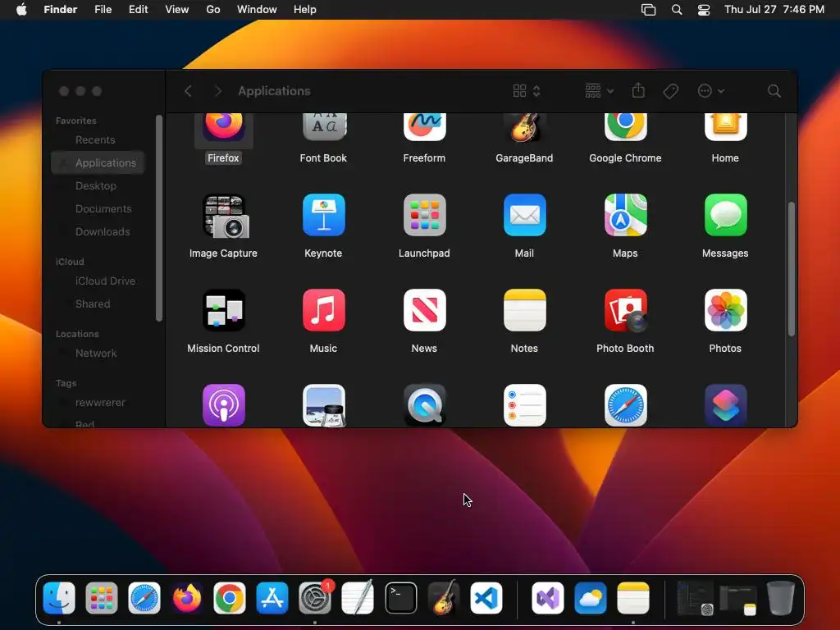Viewport: 840px width, 630px height.
Task: Open the Apple menu
Action: coord(21,10)
